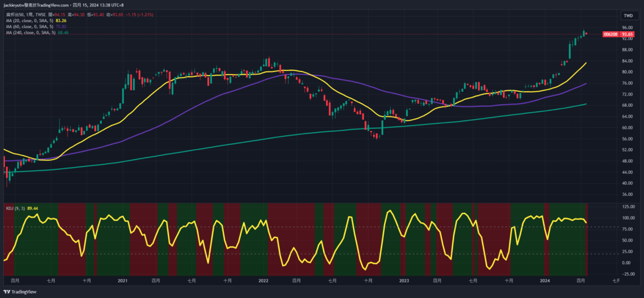Click the TradingView logo at bottom left
The image size is (644, 298).
tap(20, 292)
